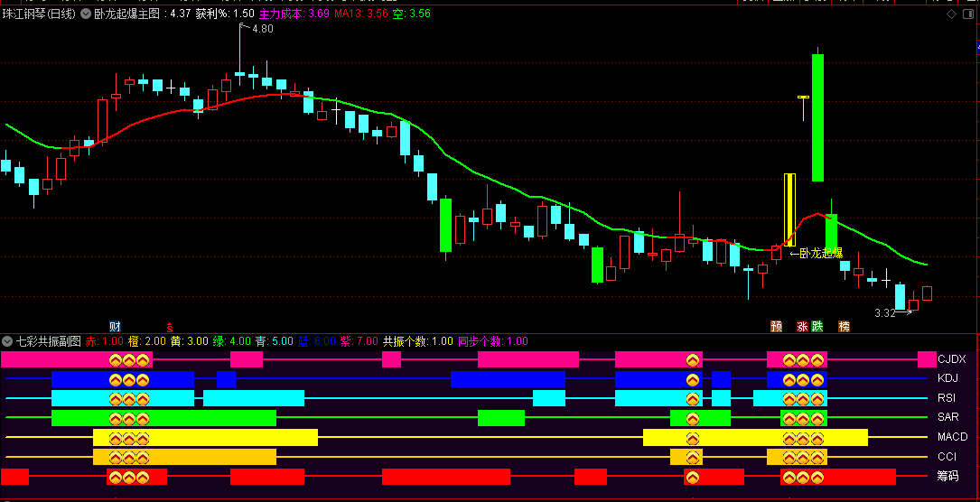Image resolution: width=980 pixels, height=502 pixels.
Task: Click the single up-arrow signal on SAR row
Action: (692, 418)
